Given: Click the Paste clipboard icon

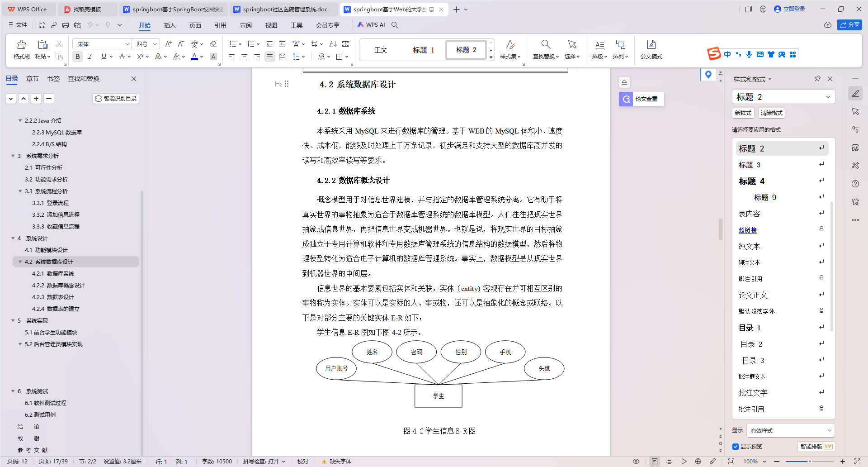Looking at the screenshot, I should [42, 45].
